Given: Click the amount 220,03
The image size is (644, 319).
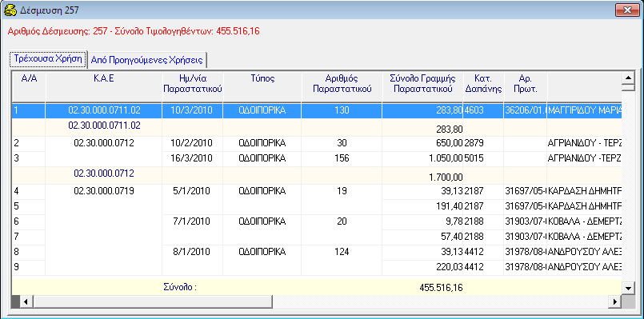Looking at the screenshot, I should point(449,267).
